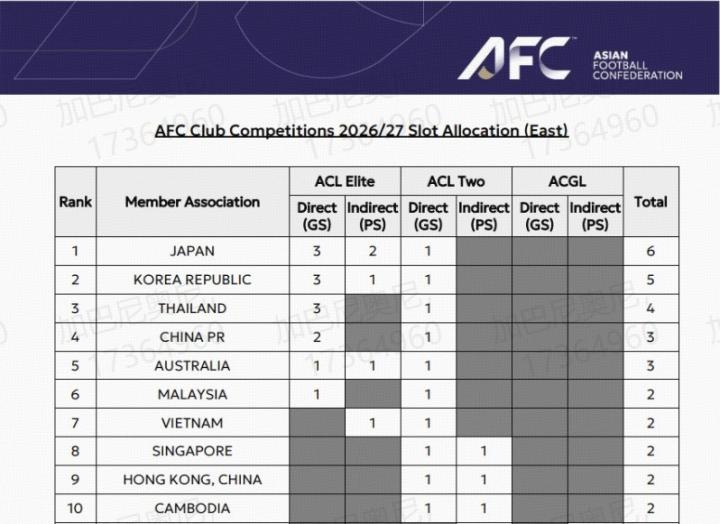The height and width of the screenshot is (524, 720).
Task: Click the ACL Two group header
Action: (x=456, y=181)
